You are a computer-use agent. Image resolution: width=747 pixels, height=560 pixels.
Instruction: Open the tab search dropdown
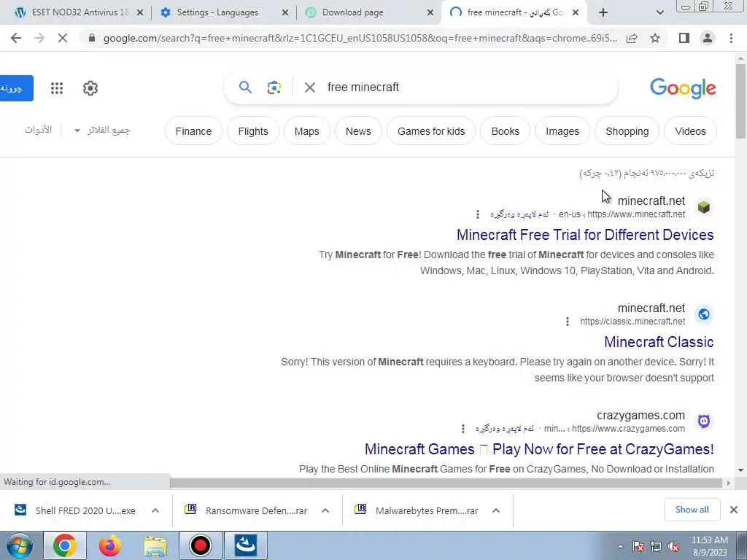(x=659, y=13)
